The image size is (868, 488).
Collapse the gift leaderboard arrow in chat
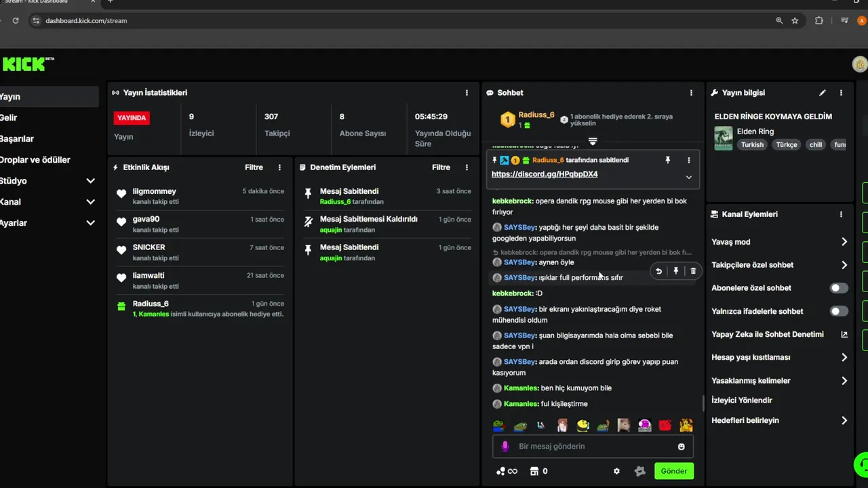pos(592,142)
